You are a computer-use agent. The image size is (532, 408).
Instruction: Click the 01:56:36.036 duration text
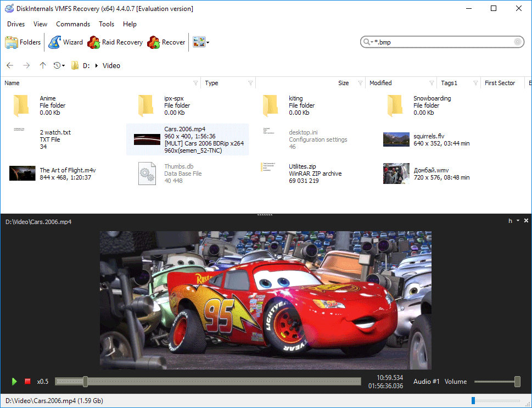385,386
